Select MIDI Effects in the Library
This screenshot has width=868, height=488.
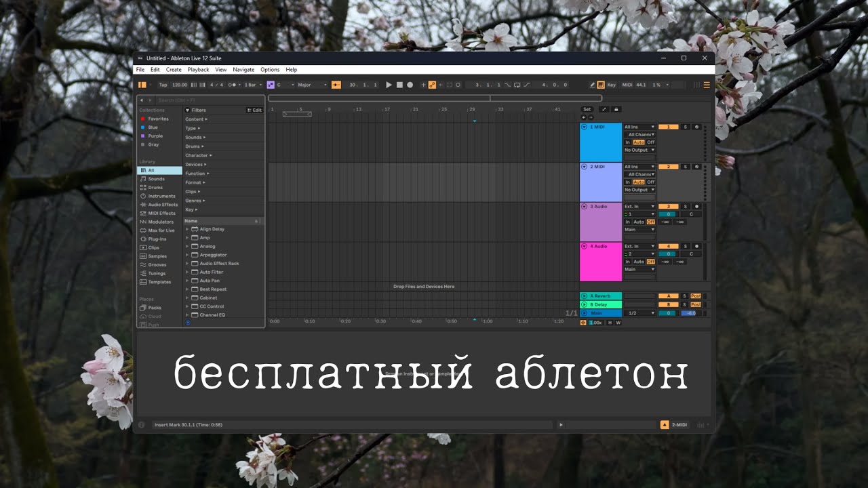point(159,213)
